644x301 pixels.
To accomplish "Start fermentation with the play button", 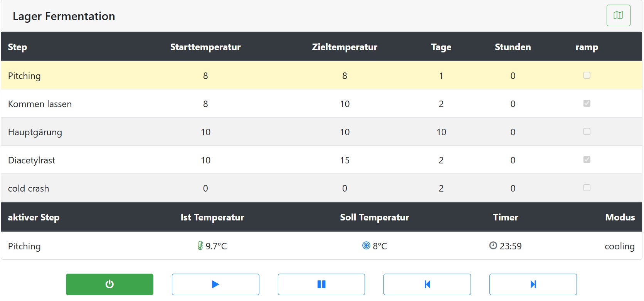I will click(x=215, y=284).
